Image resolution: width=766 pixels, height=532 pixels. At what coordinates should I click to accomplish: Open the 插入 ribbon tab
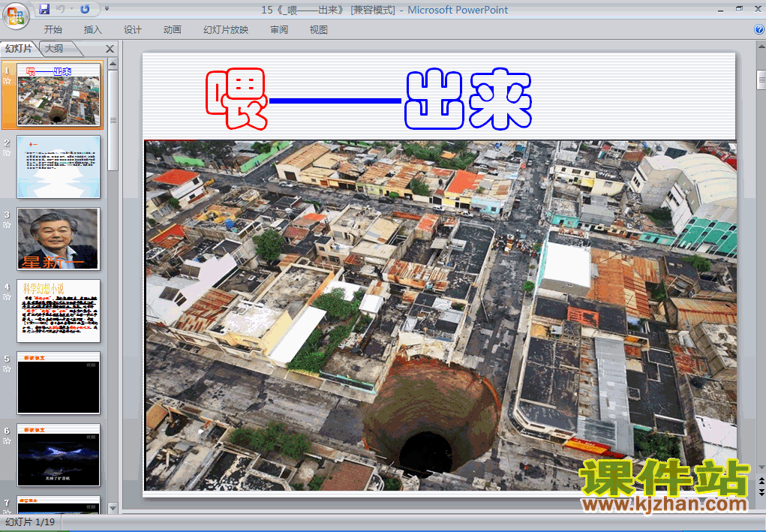(92, 30)
